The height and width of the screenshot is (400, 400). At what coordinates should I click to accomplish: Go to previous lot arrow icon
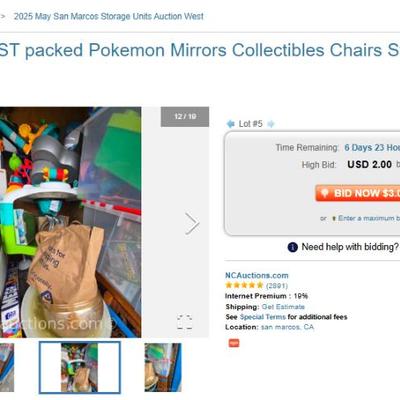[x=230, y=124]
